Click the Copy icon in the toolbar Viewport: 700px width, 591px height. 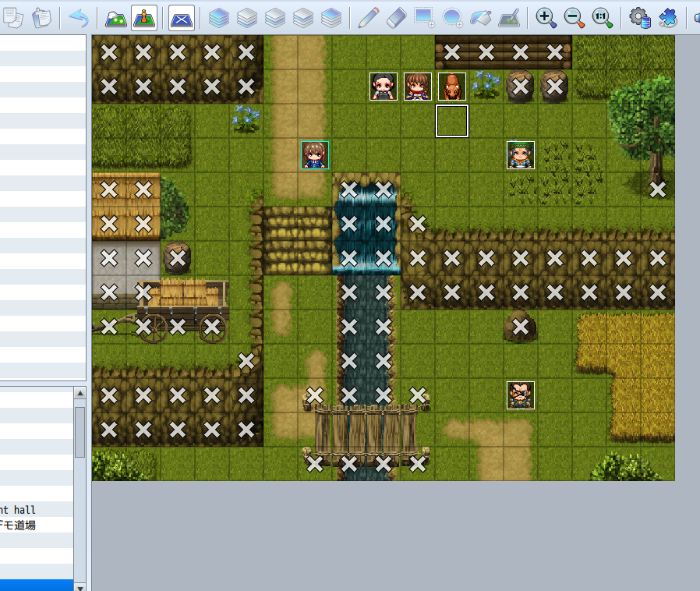tap(13, 18)
